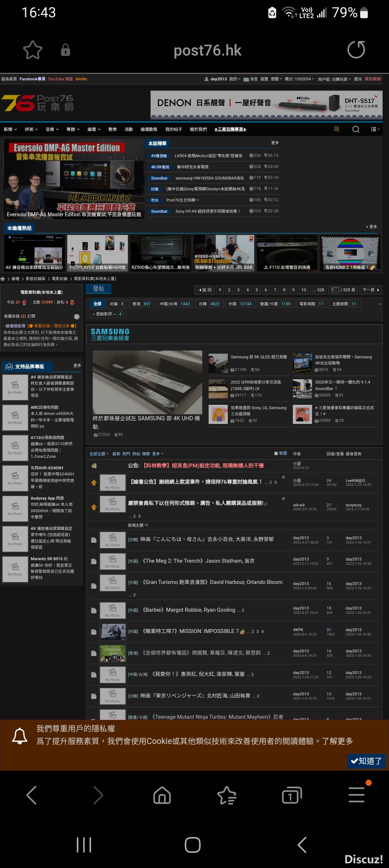Expand the 音樂 nav dropdown
The image size is (389, 868).
point(52,129)
